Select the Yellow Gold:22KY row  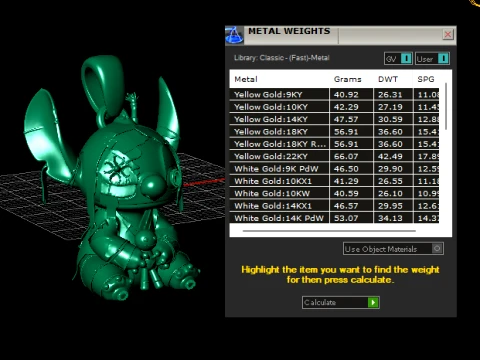334,156
